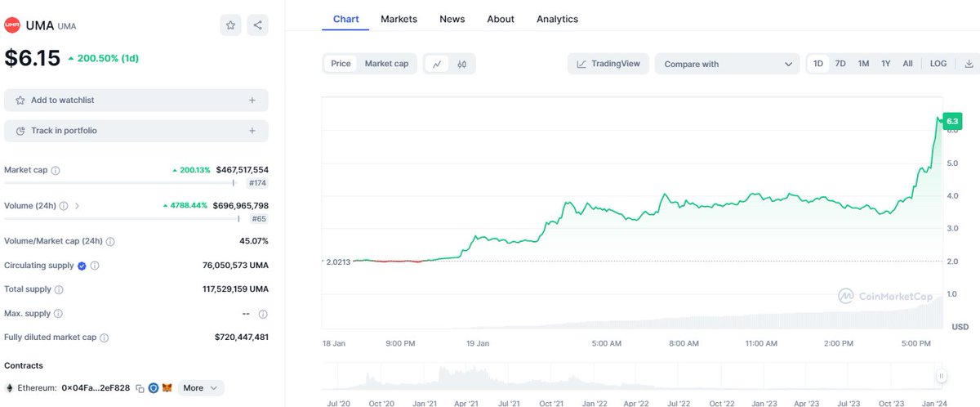The height and width of the screenshot is (407, 980).
Task: Expand Volume (24h) details chevron
Action: 77,206
